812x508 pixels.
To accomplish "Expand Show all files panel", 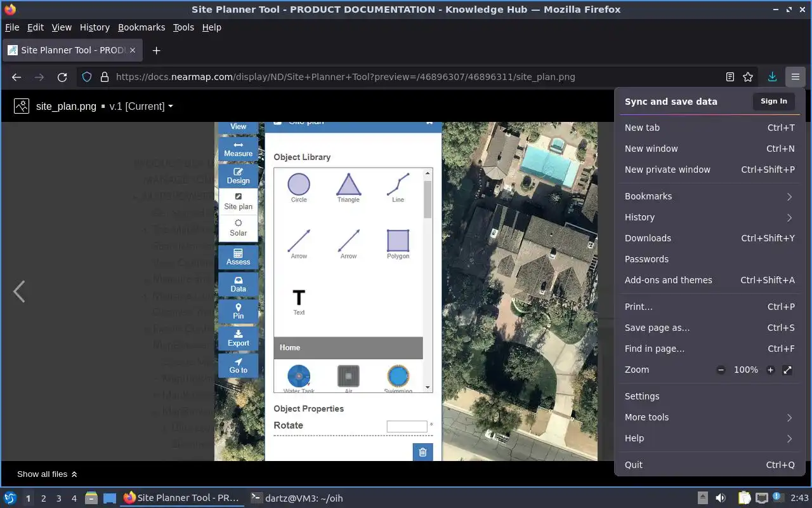I will [47, 474].
